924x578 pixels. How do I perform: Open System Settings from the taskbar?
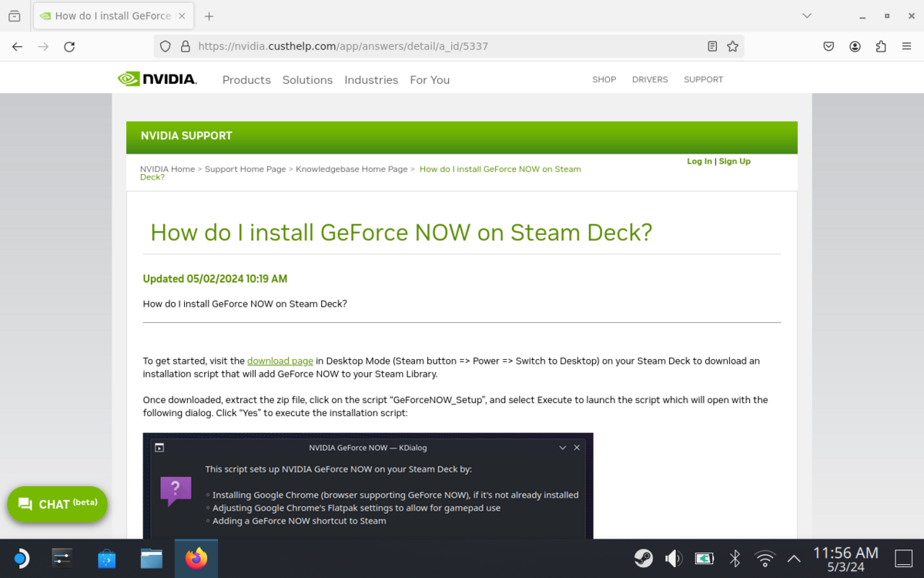(62, 559)
